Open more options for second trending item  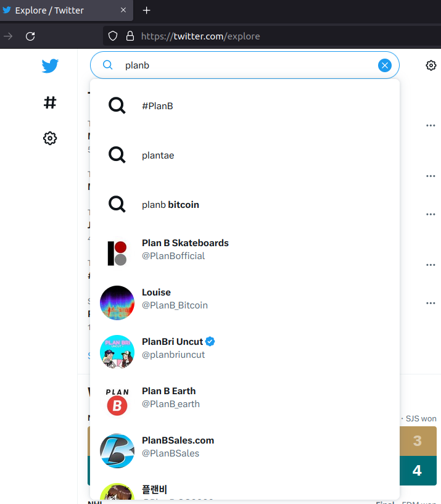pyautogui.click(x=431, y=176)
